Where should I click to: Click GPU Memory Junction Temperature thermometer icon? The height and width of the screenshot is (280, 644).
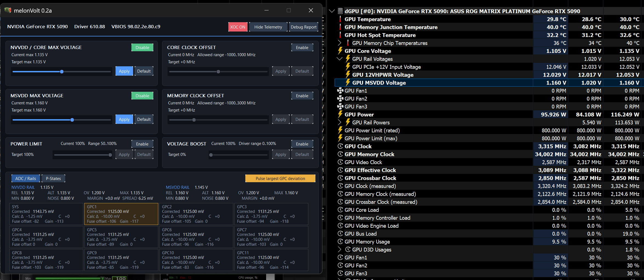340,27
